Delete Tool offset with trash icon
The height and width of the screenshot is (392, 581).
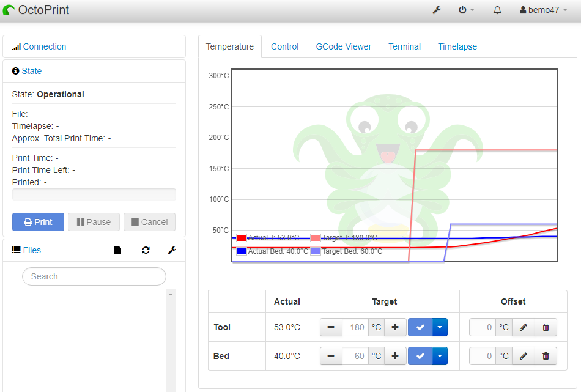pos(546,327)
